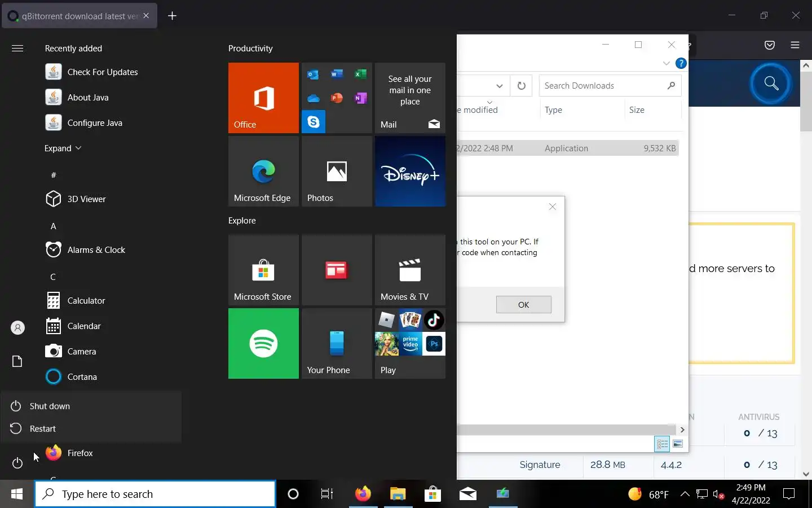The width and height of the screenshot is (812, 508).
Task: Open the Skype tile in Productivity
Action: [x=314, y=122]
